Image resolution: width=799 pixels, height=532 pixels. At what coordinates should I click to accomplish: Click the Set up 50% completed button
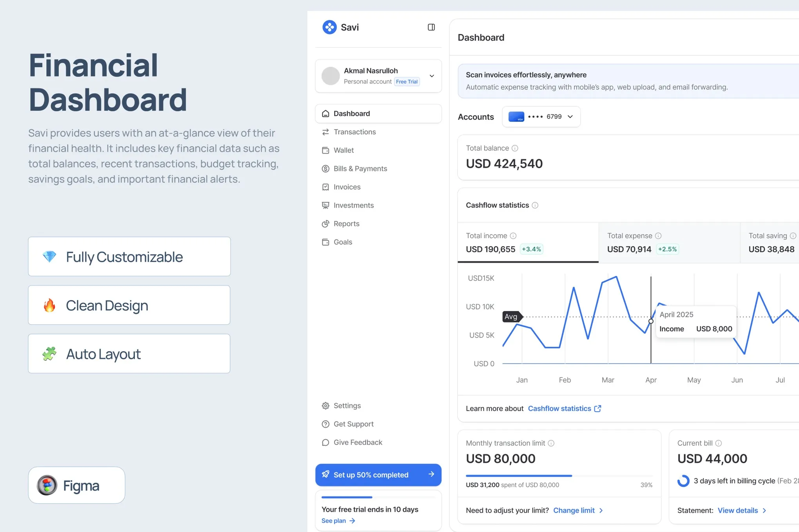click(378, 475)
